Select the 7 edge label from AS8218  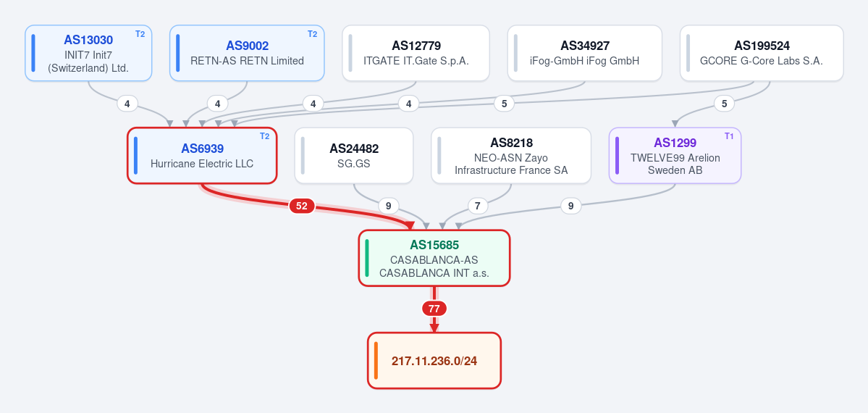(x=478, y=206)
